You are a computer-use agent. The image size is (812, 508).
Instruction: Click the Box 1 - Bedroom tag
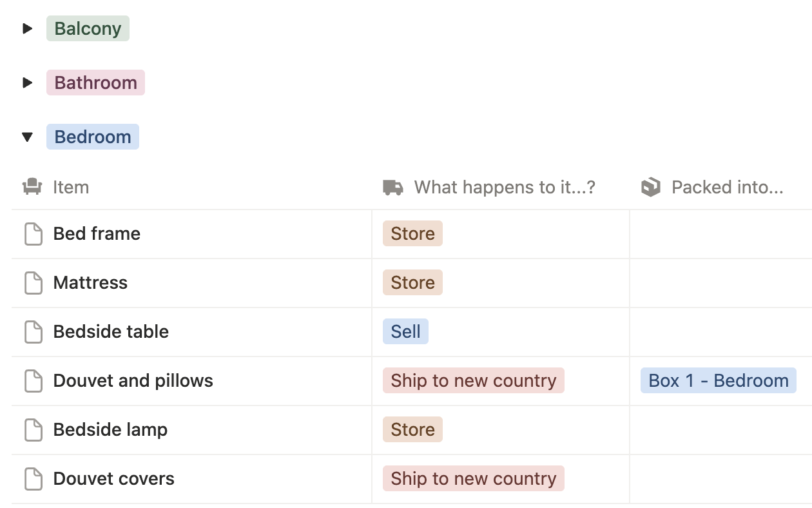click(718, 380)
